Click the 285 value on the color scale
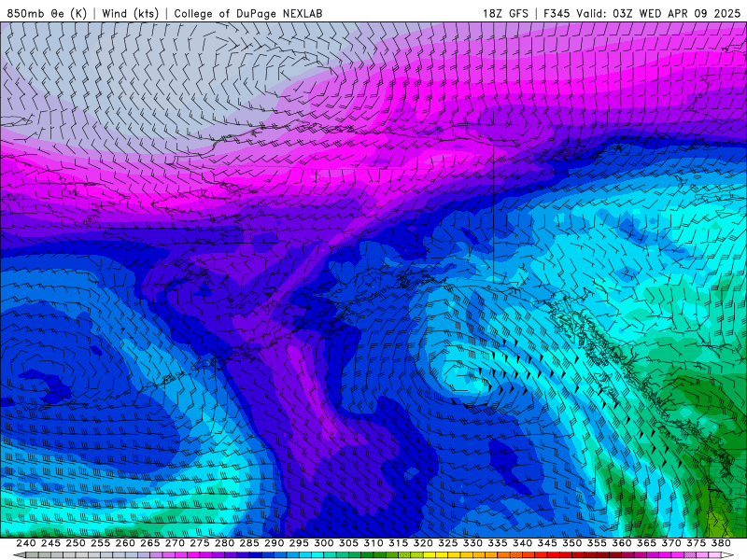 pyautogui.click(x=249, y=543)
